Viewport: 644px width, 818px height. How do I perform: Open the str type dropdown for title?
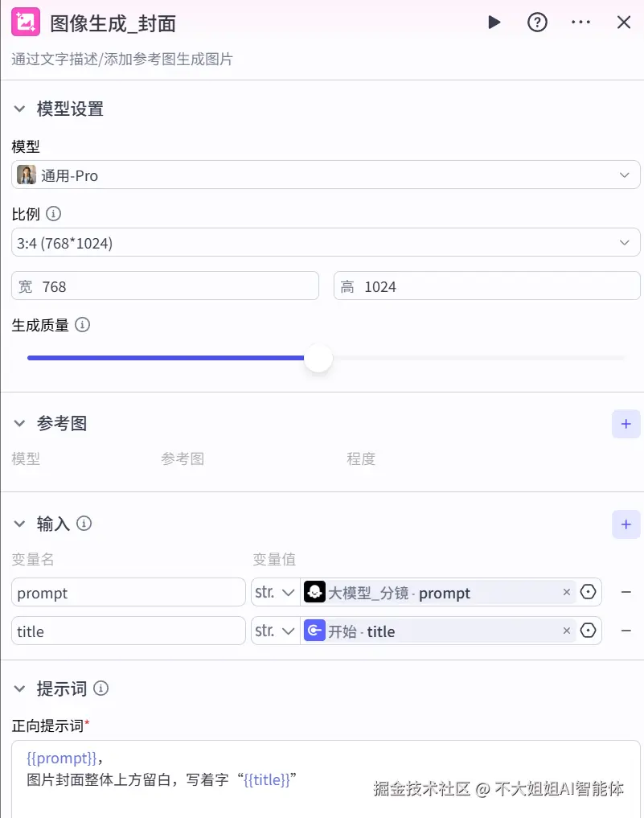coord(275,631)
